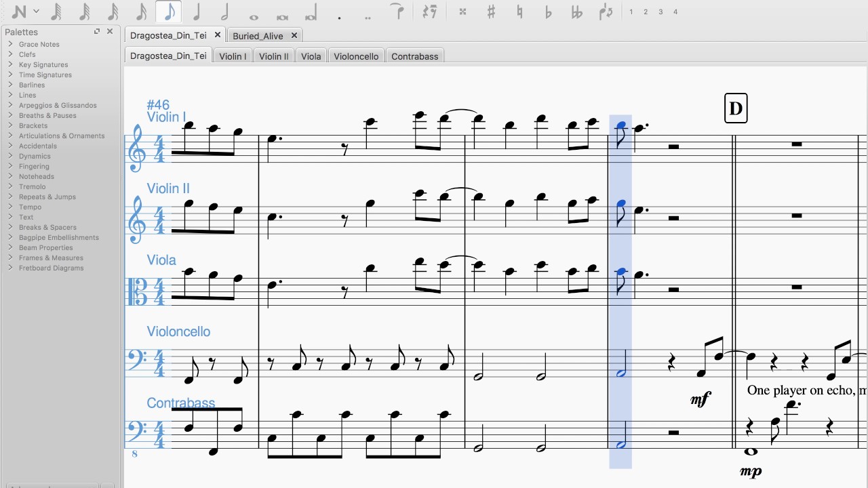Select the mf dynamic marking
Screen dimensions: 868x488
[701, 400]
